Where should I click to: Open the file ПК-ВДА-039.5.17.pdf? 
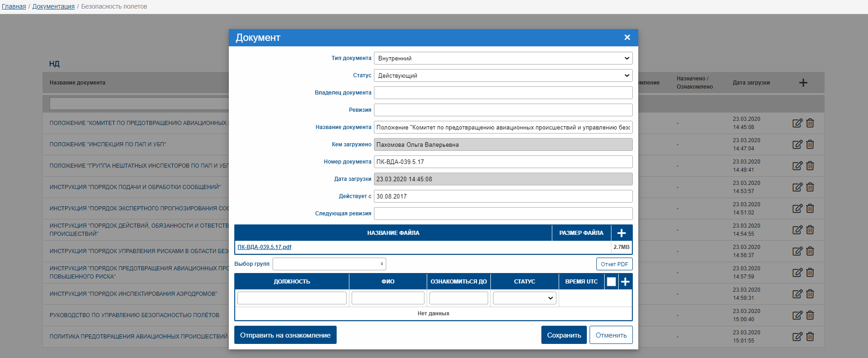pos(264,247)
